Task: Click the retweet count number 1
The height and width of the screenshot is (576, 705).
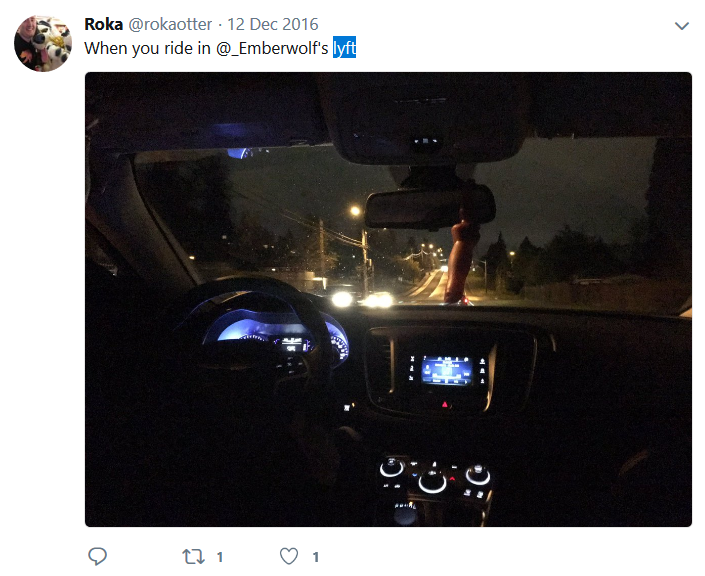Action: [220, 557]
